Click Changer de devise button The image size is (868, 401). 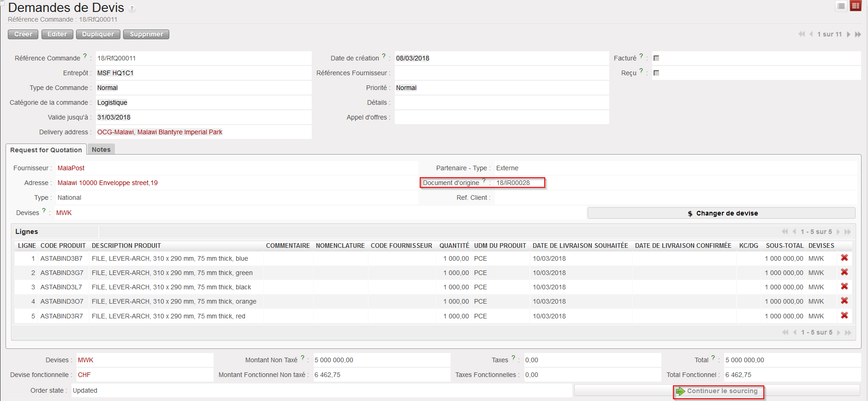pyautogui.click(x=721, y=213)
